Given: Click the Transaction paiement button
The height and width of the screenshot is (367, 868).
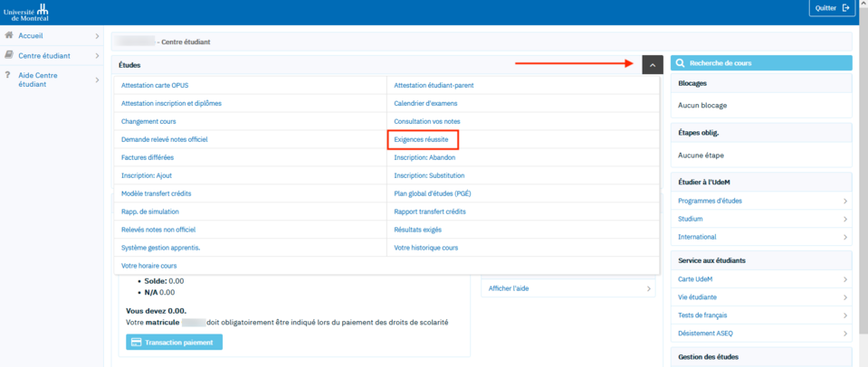Looking at the screenshot, I should click(174, 343).
